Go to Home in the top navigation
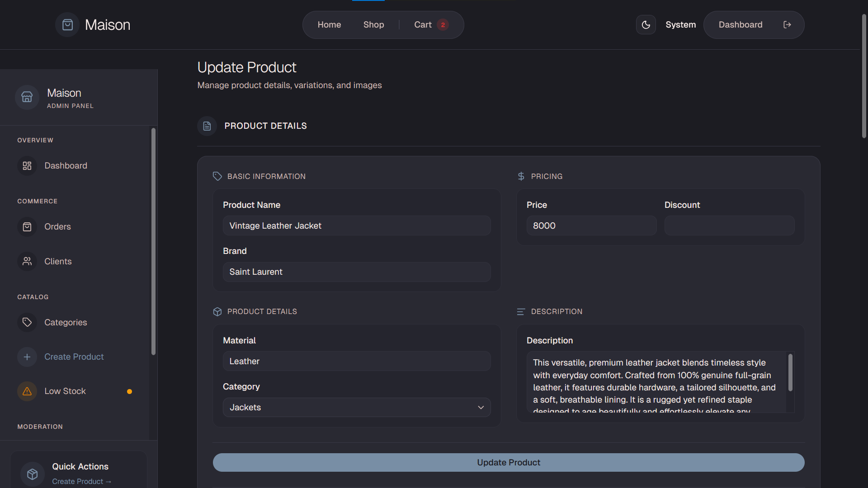Image resolution: width=868 pixels, height=488 pixels. 329,25
